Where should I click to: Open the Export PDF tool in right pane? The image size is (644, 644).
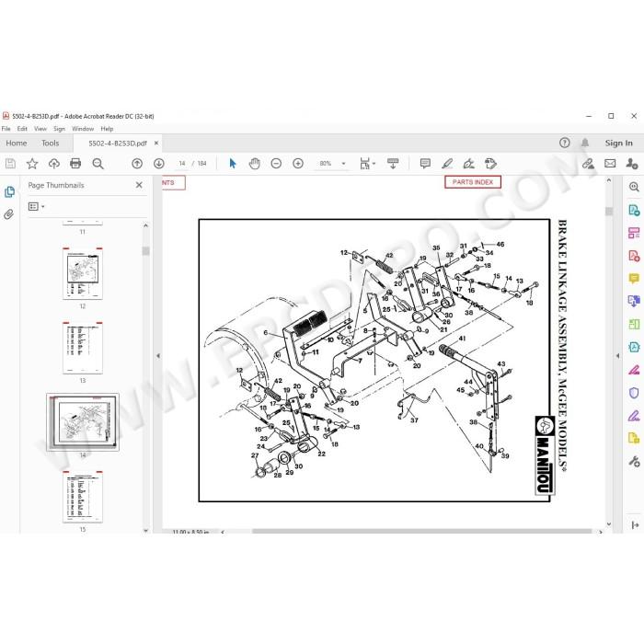634,211
